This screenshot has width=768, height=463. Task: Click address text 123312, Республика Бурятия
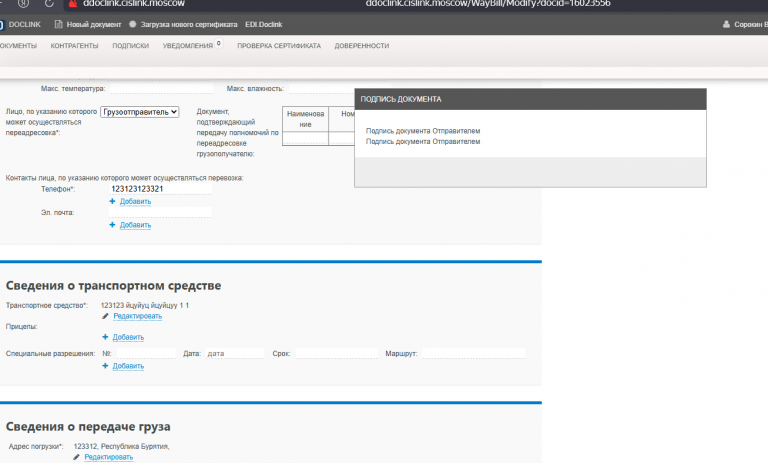pos(121,446)
